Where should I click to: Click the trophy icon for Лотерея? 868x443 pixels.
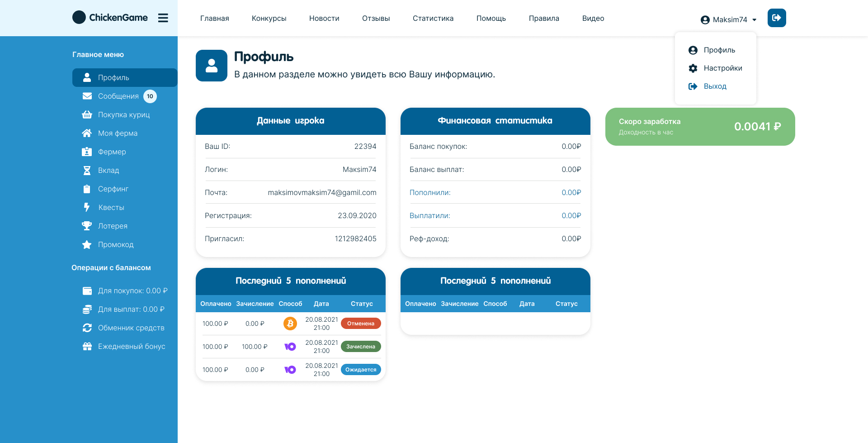[87, 226]
